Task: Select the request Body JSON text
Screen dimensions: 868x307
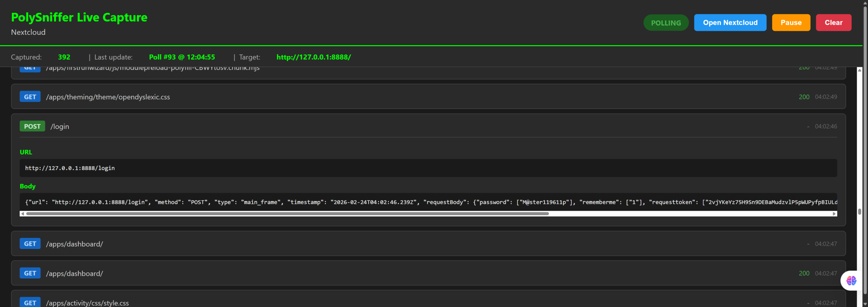Action: (339, 202)
